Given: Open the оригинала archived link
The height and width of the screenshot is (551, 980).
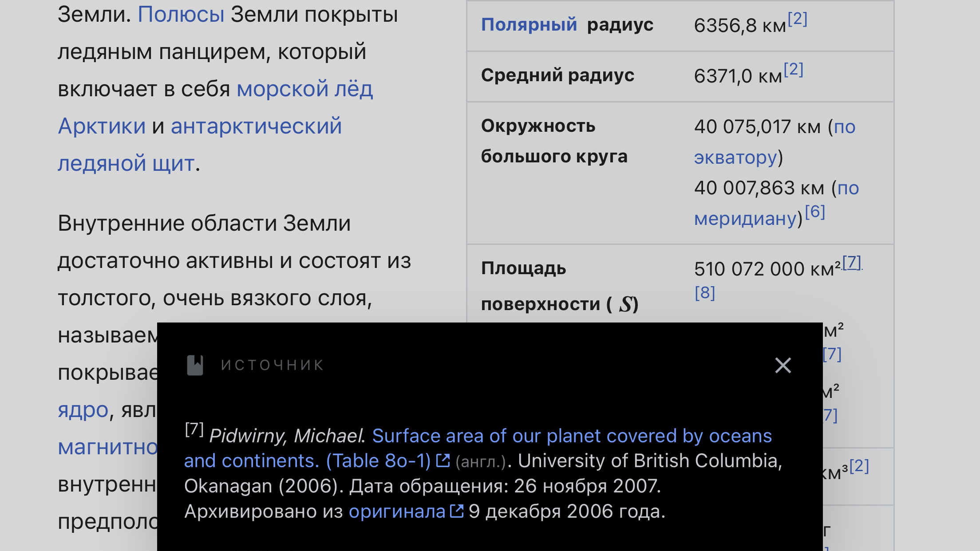Looking at the screenshot, I should pos(397,512).
